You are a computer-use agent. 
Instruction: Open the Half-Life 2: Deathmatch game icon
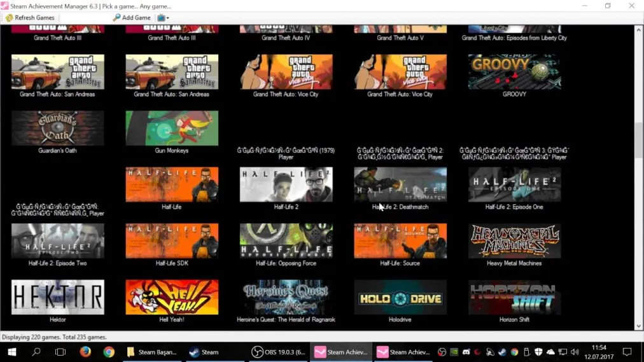coord(400,184)
